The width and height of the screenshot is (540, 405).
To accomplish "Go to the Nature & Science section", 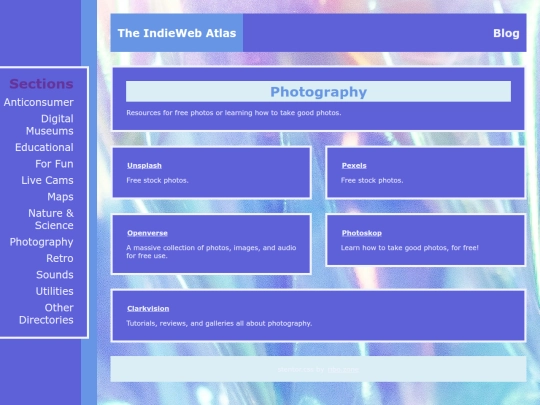I will 51,219.
